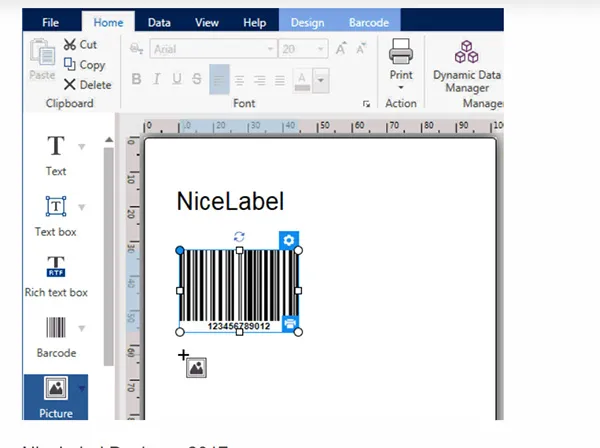
Task: Click the bottom-right barcode corner handle
Action: click(x=298, y=332)
